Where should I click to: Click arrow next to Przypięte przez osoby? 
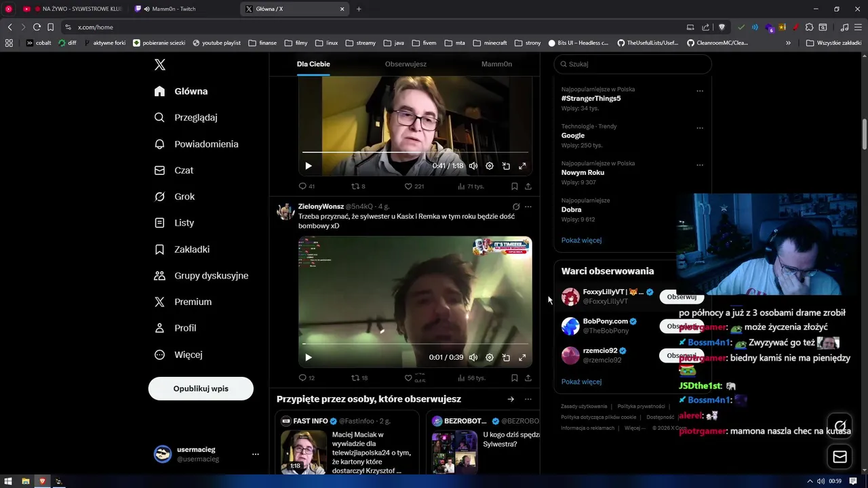(x=511, y=399)
